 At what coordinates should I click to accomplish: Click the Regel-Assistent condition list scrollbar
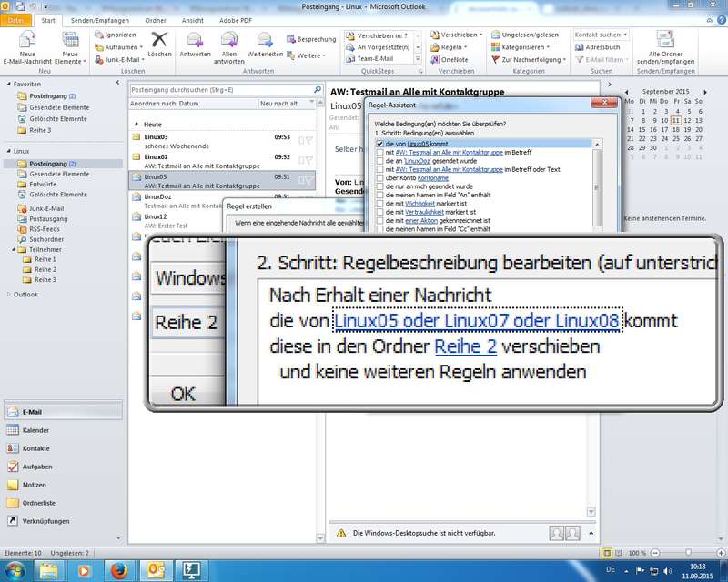tap(597, 186)
